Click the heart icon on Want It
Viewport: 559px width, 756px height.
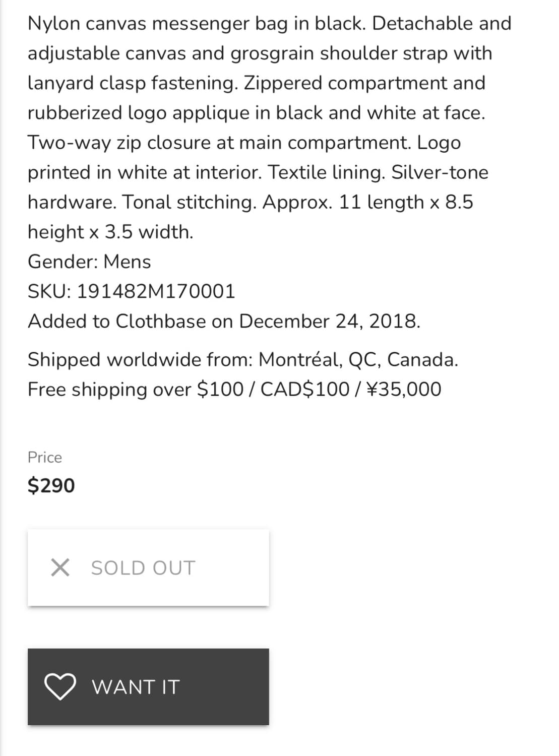click(60, 687)
